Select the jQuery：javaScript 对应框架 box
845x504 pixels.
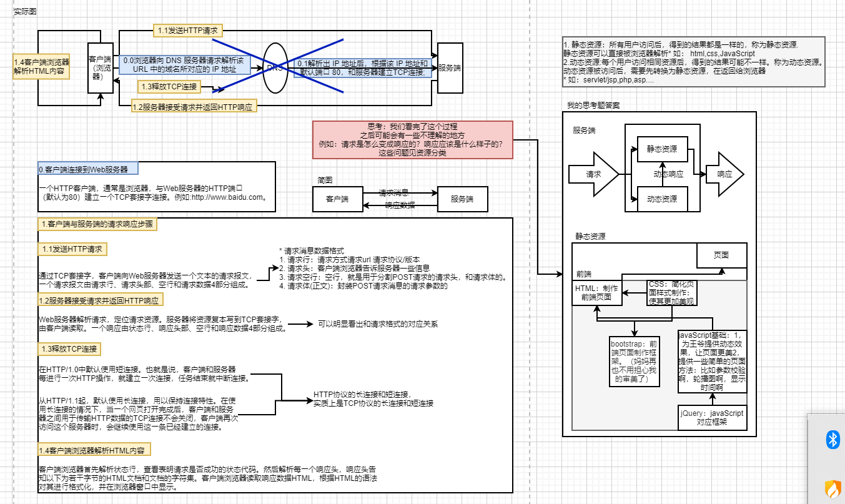click(712, 417)
